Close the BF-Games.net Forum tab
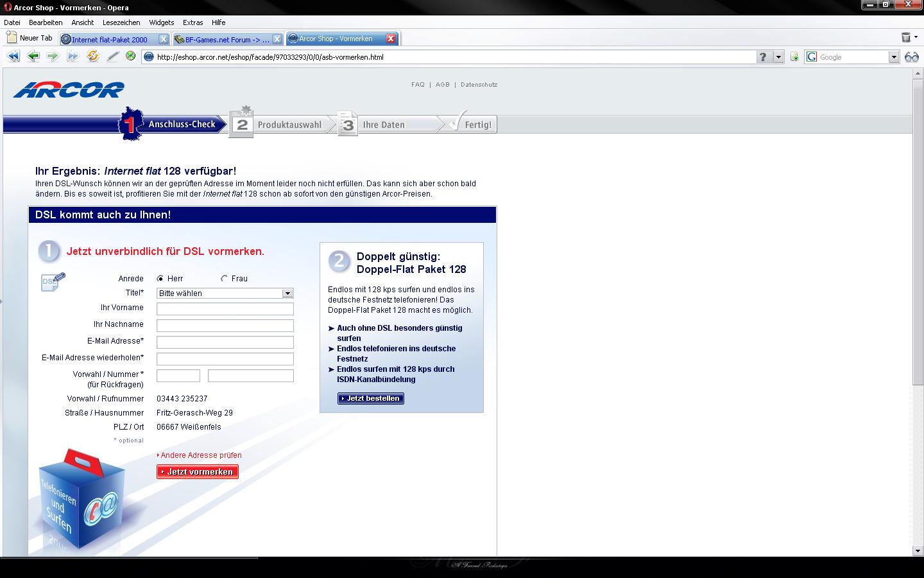The image size is (924, 578). pyautogui.click(x=277, y=39)
